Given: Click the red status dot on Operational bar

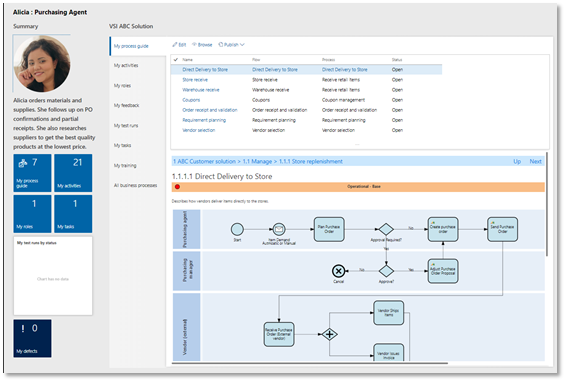Looking at the screenshot, I should 177,187.
